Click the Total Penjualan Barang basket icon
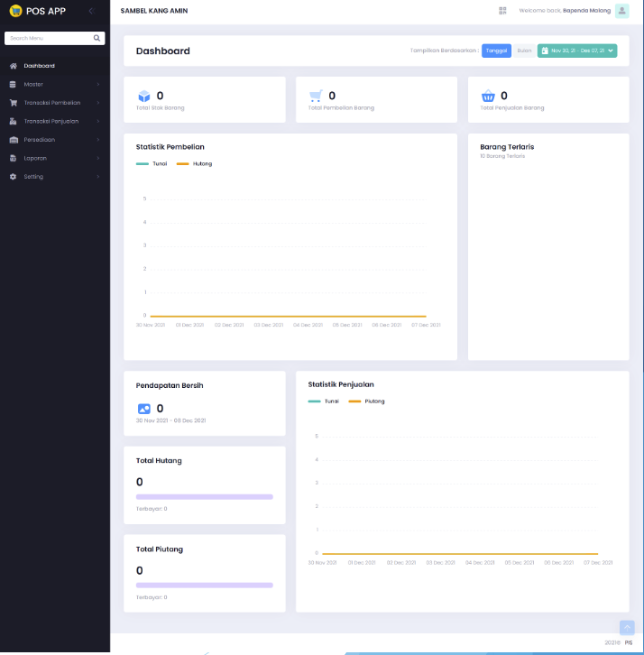This screenshot has width=644, height=655. pos(488,97)
